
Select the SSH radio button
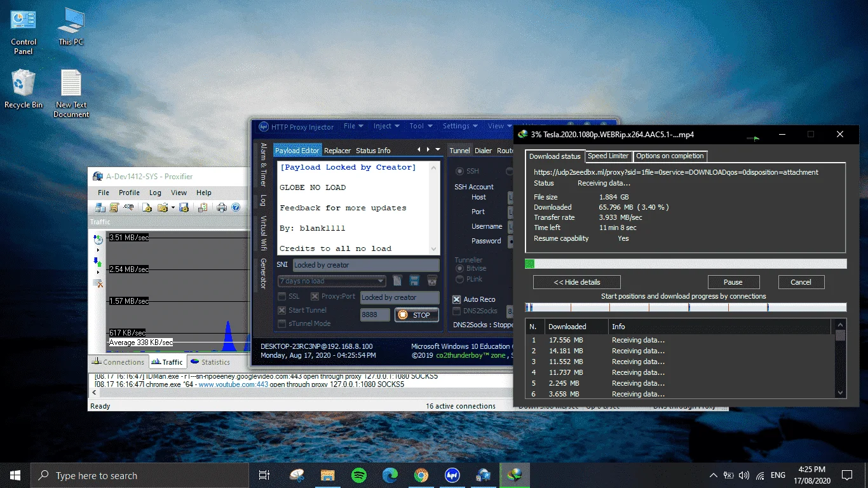tap(459, 172)
